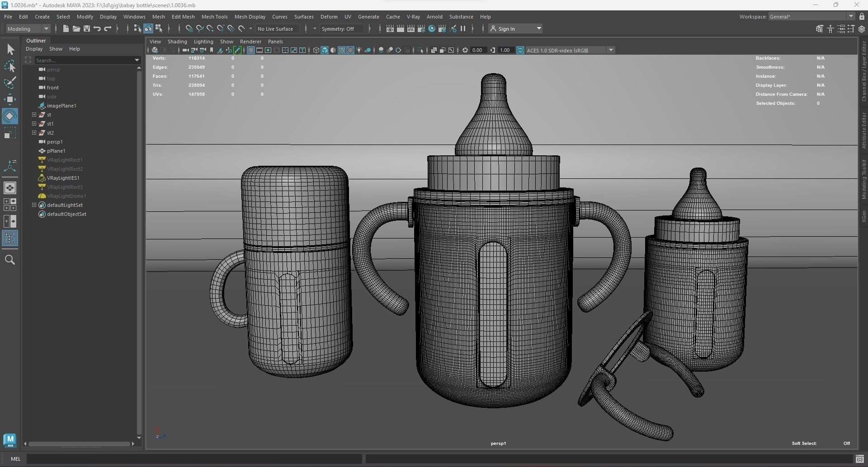This screenshot has width=868, height=467.
Task: Toggle the viewport grid display
Action: [251, 50]
